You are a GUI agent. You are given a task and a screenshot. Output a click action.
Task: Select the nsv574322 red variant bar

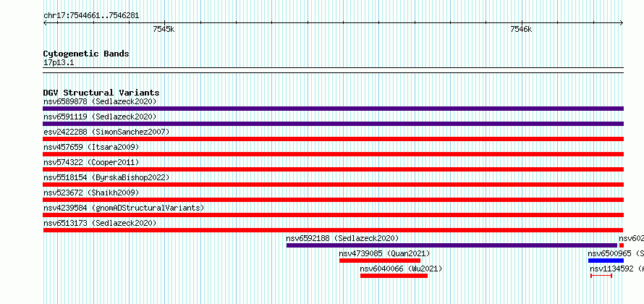[333, 169]
